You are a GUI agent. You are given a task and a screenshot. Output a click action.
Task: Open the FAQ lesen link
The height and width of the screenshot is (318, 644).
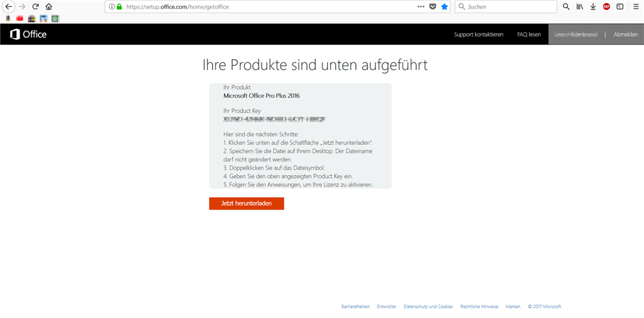click(529, 35)
